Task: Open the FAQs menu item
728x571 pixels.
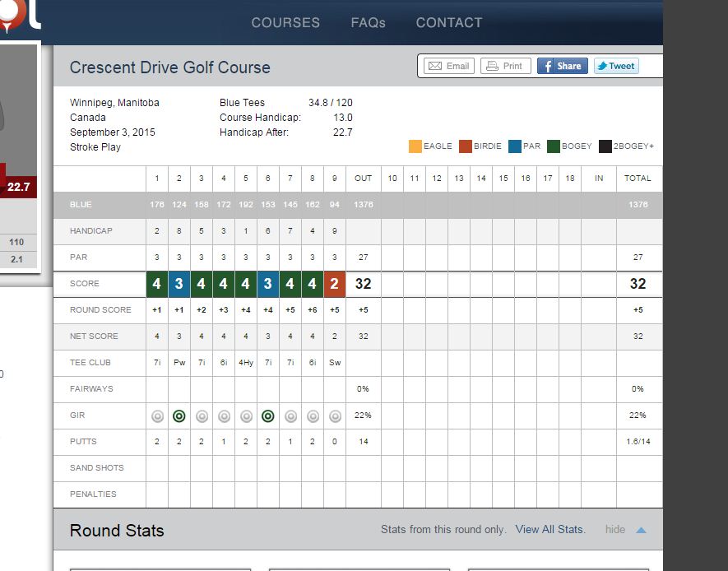Action: coord(368,22)
